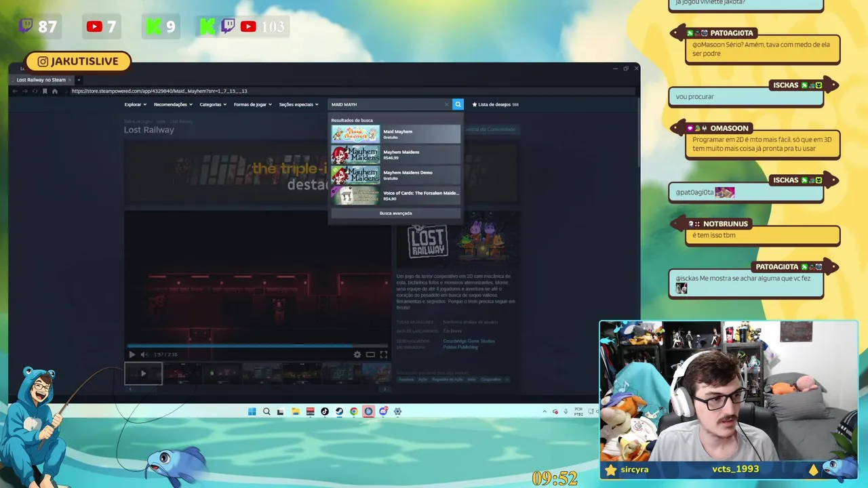
Task: Show hidden tray icons chevron
Action: [x=545, y=411]
